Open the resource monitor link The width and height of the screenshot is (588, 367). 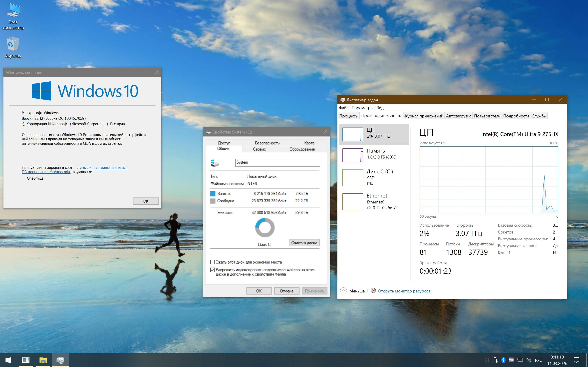pyautogui.click(x=404, y=291)
